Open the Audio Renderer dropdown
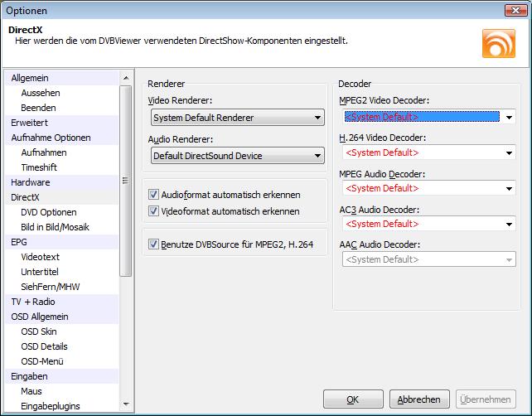532x416 pixels. click(238, 156)
